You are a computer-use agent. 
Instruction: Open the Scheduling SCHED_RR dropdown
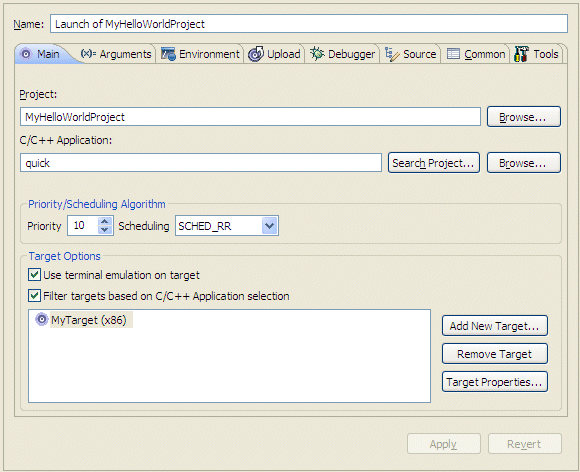click(269, 226)
